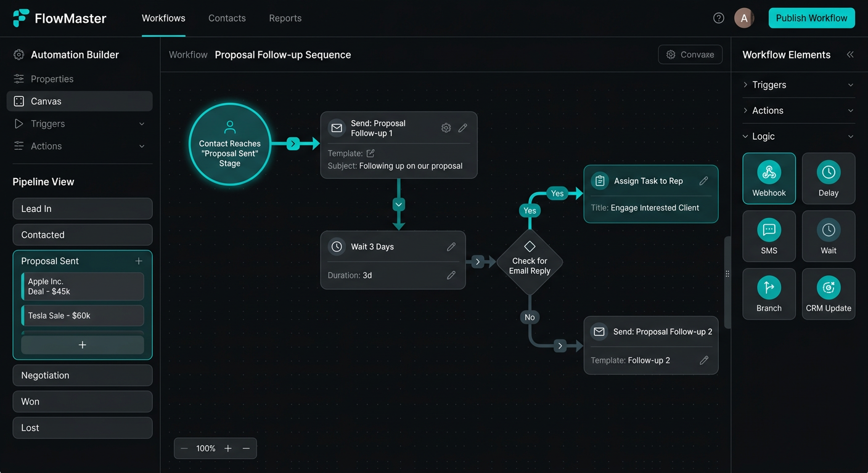Publish the workflow
The height and width of the screenshot is (473, 868).
pyautogui.click(x=811, y=18)
